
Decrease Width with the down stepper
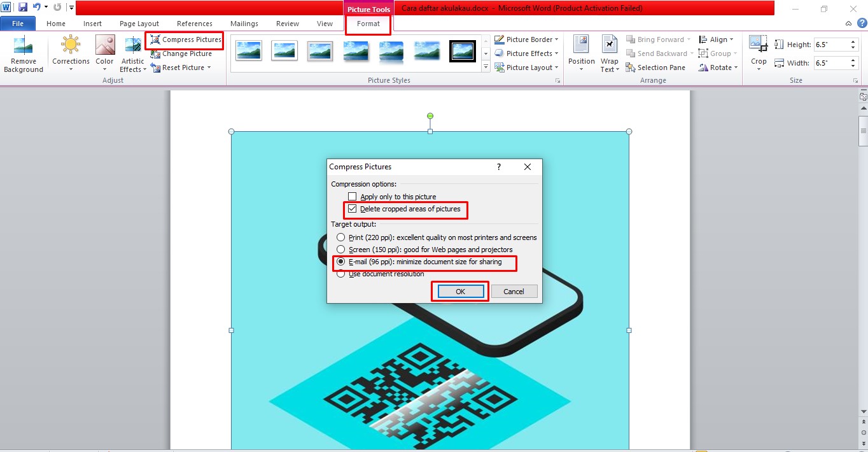pos(853,66)
